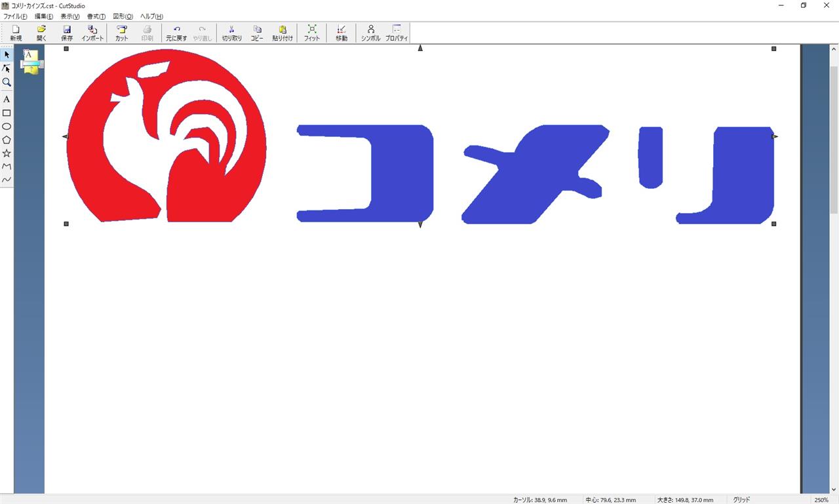
Task: Select the curve drawing tool
Action: (x=7, y=180)
